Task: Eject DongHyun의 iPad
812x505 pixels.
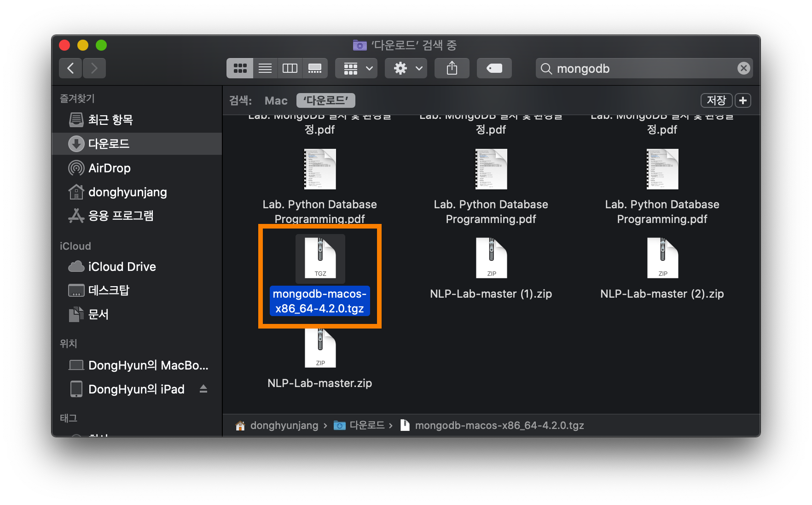Action: click(203, 389)
